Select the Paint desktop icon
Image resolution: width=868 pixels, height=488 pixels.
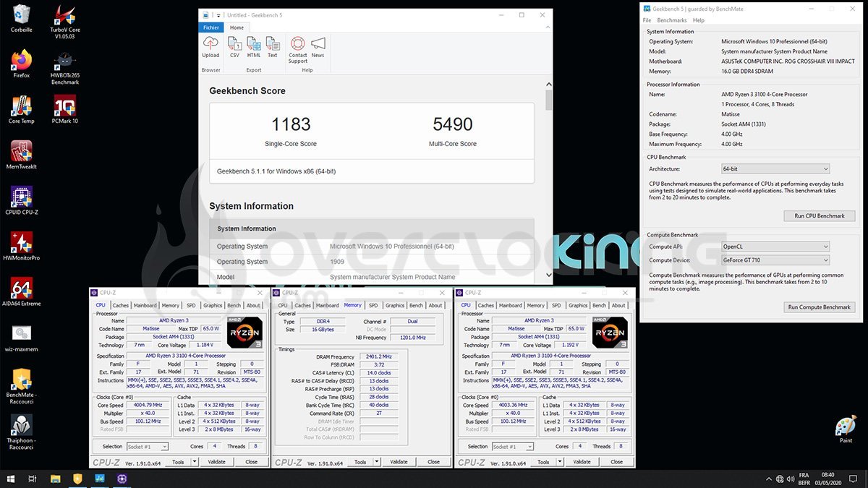tap(846, 430)
